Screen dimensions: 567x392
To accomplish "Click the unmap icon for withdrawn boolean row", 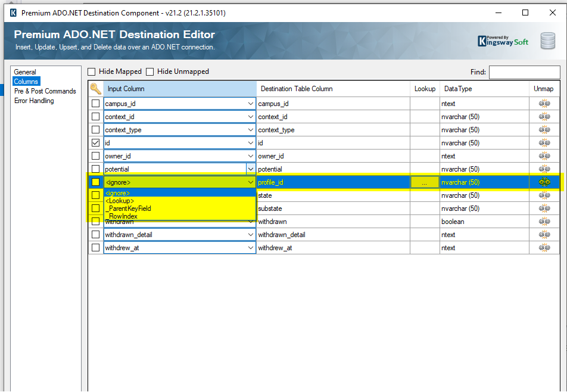I will (x=544, y=221).
